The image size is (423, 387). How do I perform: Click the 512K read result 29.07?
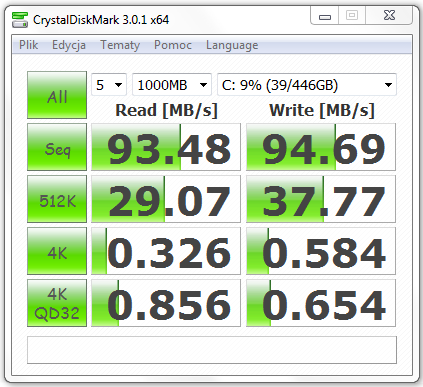coord(166,199)
